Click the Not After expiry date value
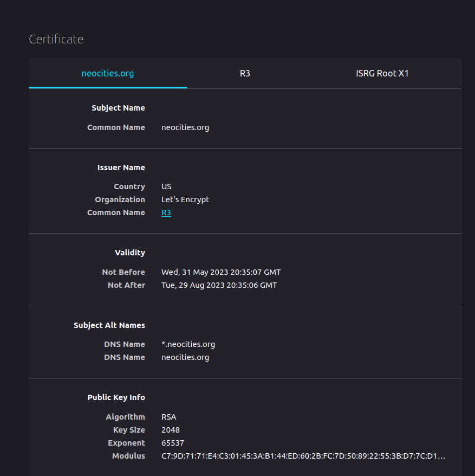The image size is (475, 476). pos(219,285)
